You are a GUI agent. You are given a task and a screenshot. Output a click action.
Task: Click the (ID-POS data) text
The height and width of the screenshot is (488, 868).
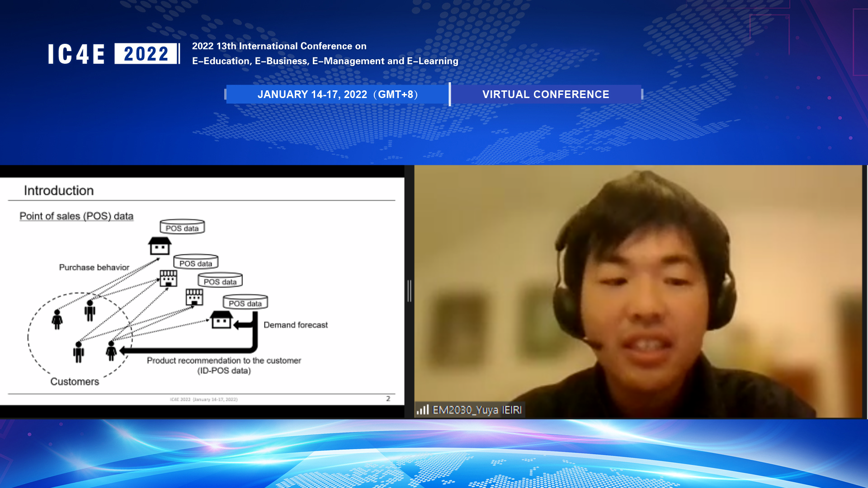coord(224,371)
